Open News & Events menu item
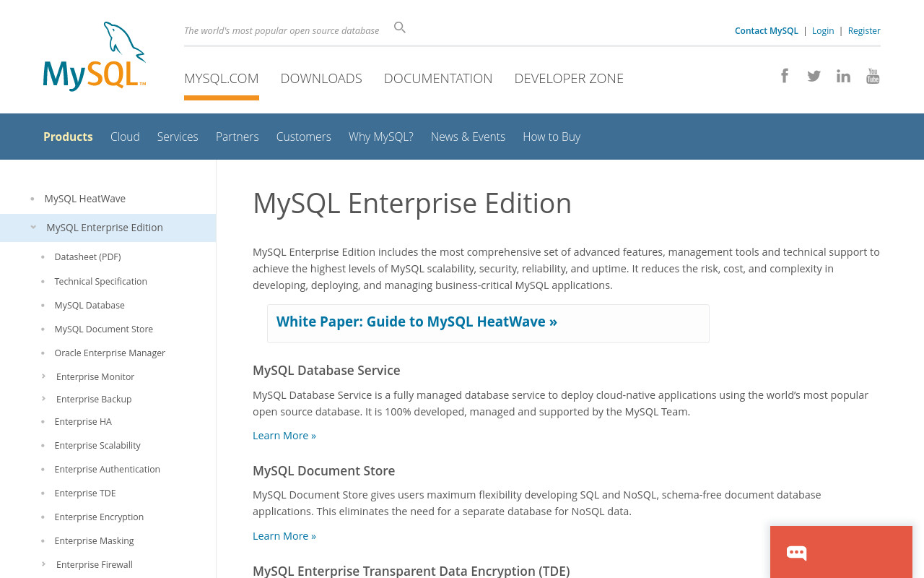This screenshot has width=924, height=578. click(x=468, y=137)
